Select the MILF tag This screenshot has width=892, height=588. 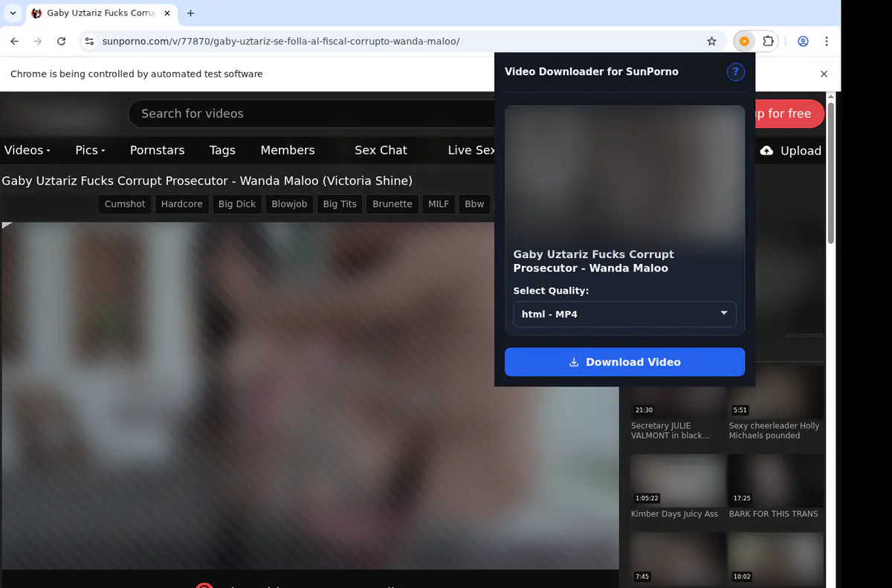pos(439,204)
